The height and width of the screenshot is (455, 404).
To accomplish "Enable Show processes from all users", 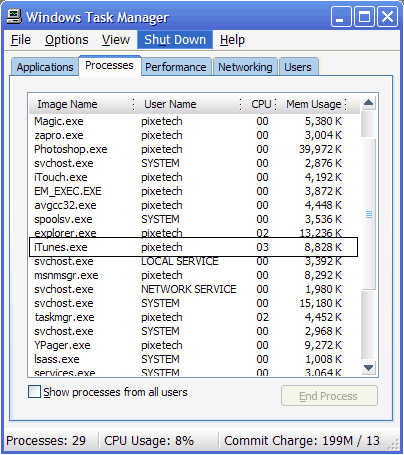I will pyautogui.click(x=35, y=392).
